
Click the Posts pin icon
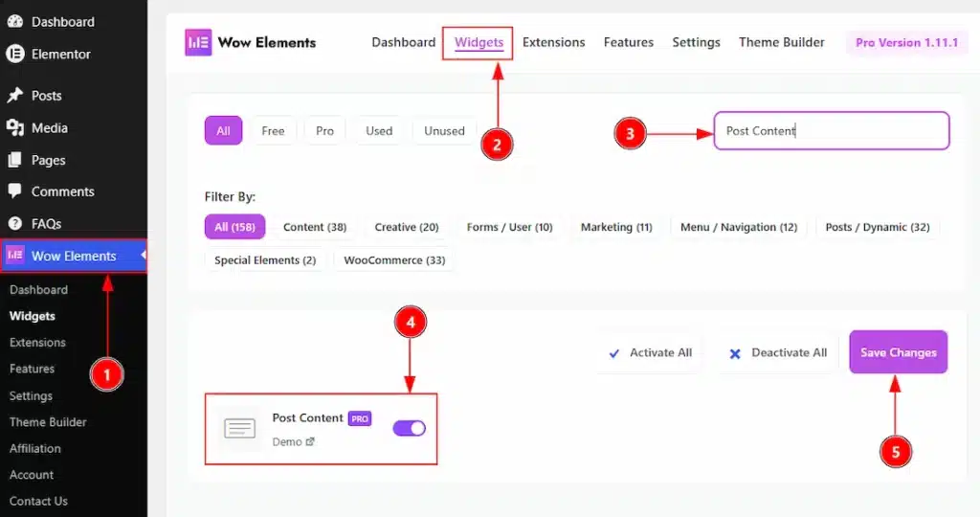tap(15, 95)
